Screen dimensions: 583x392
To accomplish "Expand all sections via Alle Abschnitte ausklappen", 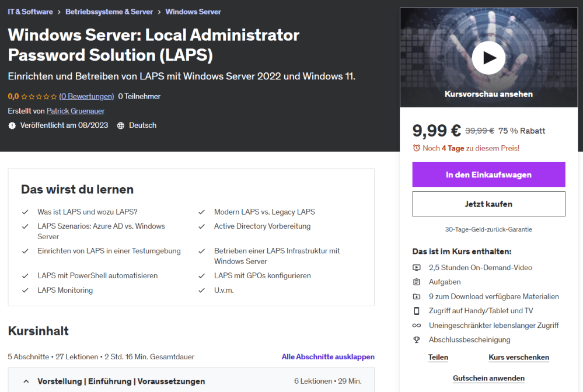I will (328, 357).
